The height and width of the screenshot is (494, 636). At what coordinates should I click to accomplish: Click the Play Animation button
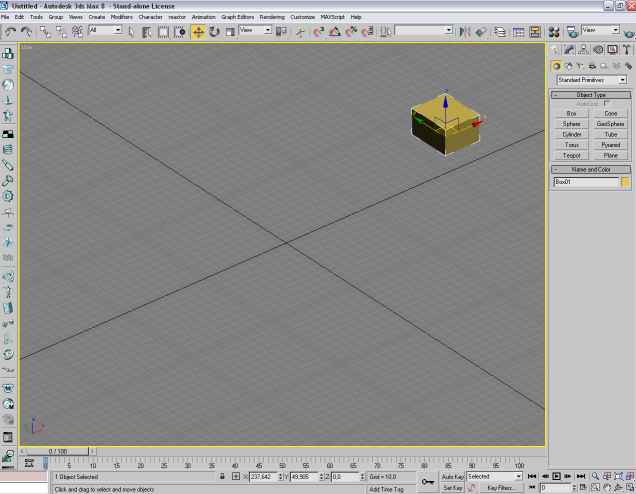tap(556, 477)
